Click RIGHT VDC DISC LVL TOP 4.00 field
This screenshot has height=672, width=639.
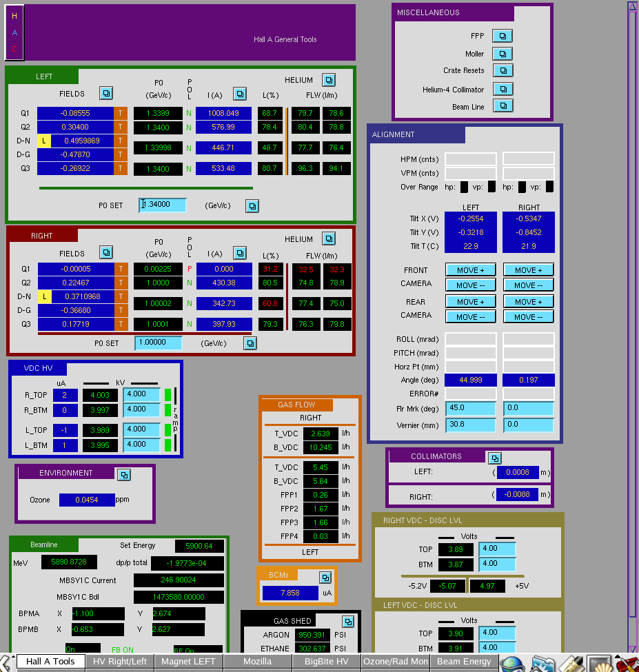(497, 549)
